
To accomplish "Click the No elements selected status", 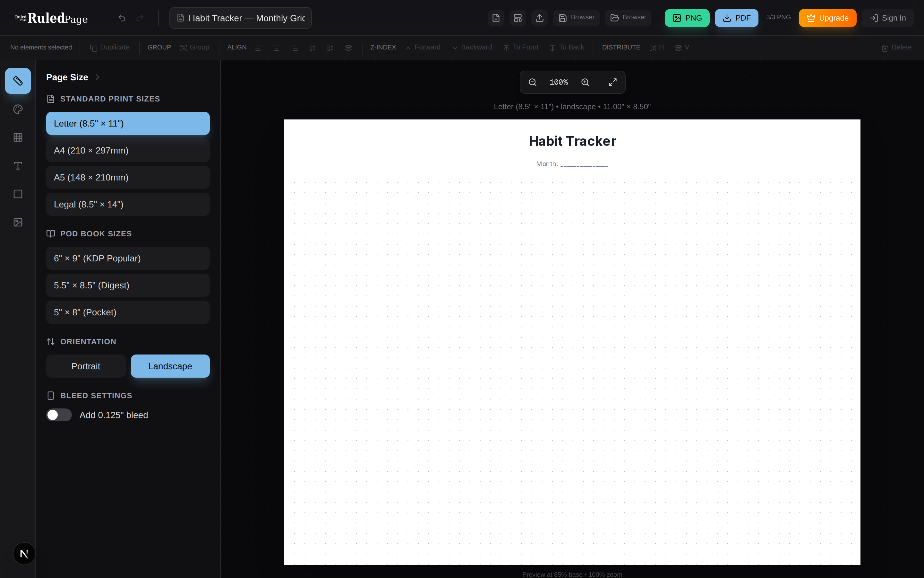I will [x=41, y=48].
